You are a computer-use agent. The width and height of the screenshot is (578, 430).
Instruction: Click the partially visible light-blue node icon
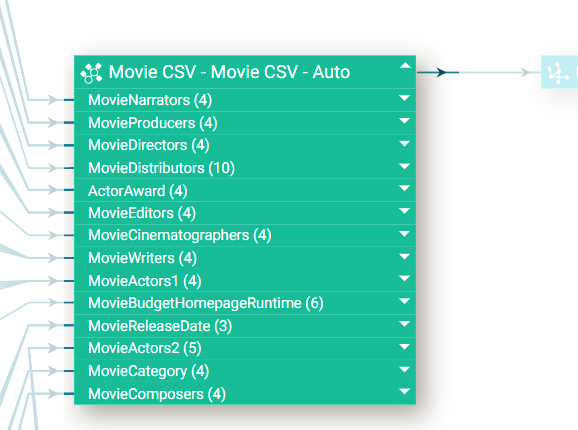[x=558, y=73]
